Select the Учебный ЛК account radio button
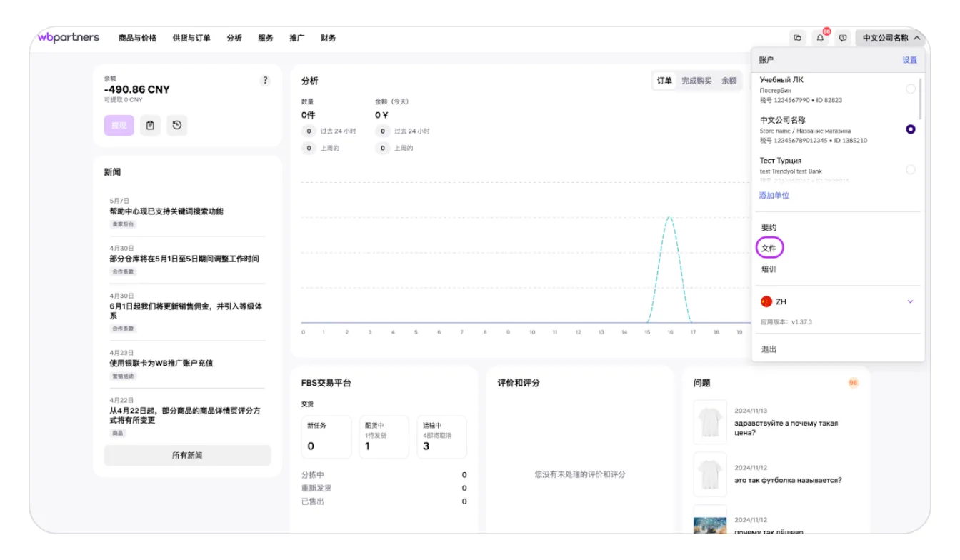 (910, 89)
